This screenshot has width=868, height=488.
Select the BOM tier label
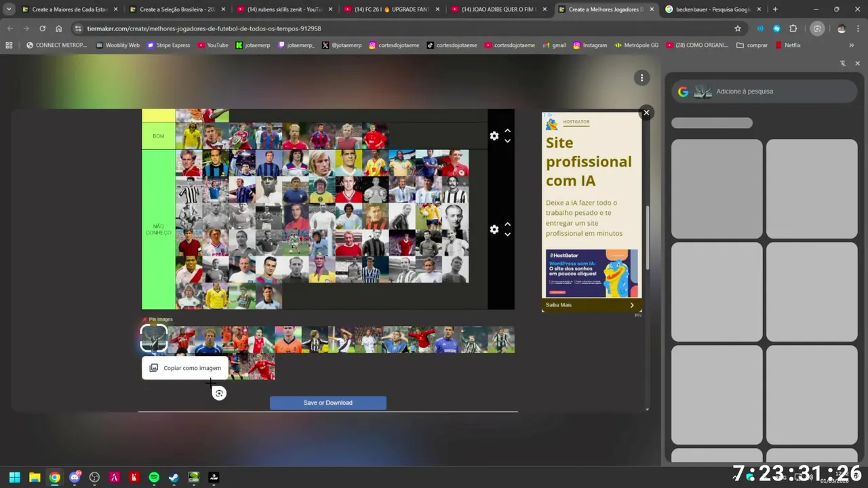(x=159, y=136)
